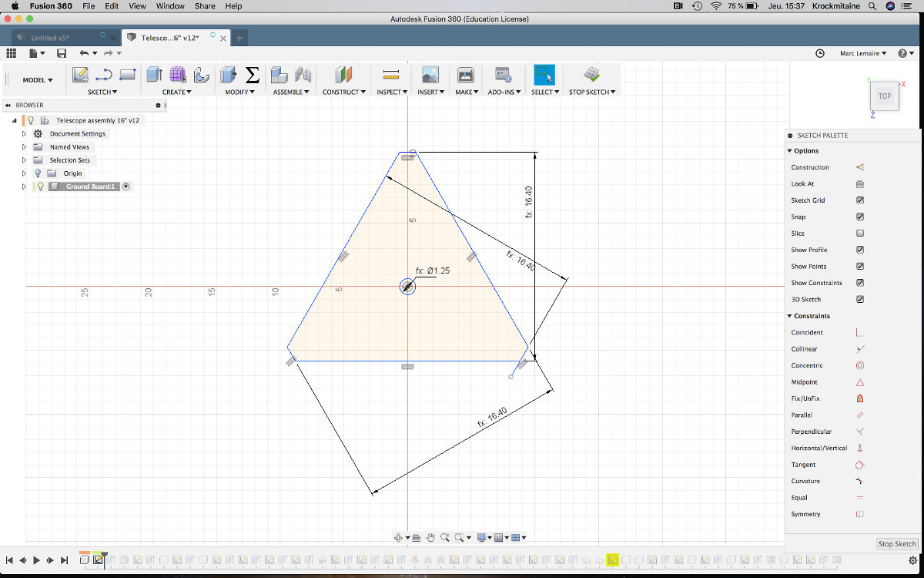Screen dimensions: 924x578
Task: Click the Offset Plane Construct icon
Action: point(343,75)
